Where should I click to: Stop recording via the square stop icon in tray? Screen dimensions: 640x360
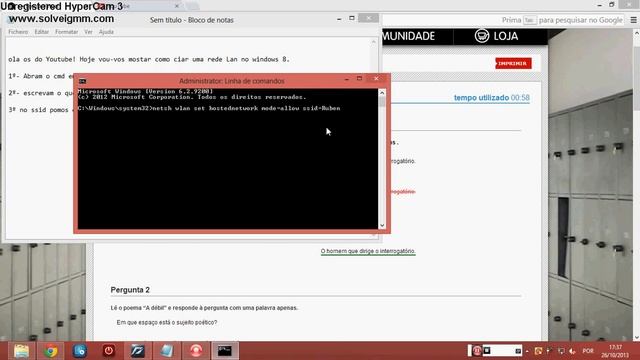click(x=487, y=350)
